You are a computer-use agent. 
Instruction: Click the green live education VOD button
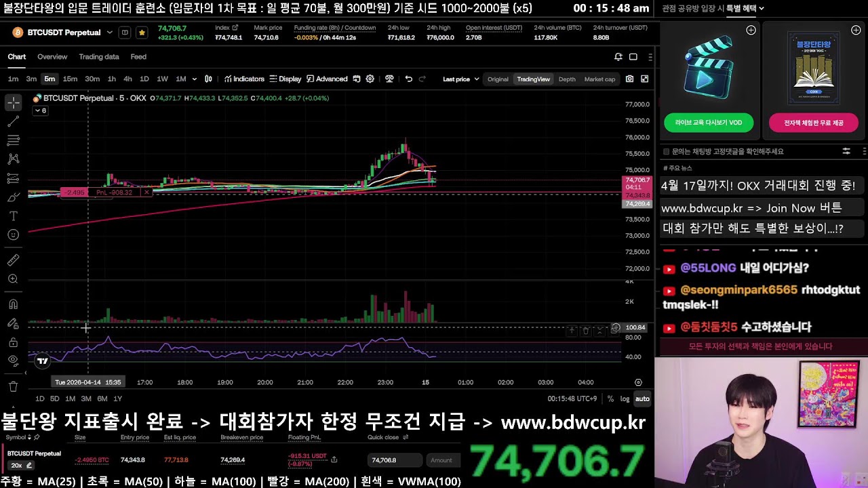pyautogui.click(x=709, y=123)
